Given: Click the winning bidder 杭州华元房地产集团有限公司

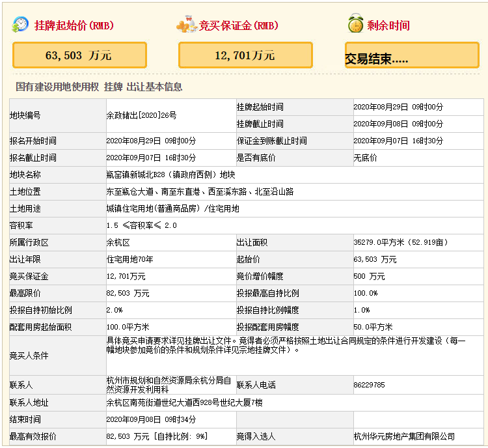Looking at the screenshot, I should coord(404,436).
